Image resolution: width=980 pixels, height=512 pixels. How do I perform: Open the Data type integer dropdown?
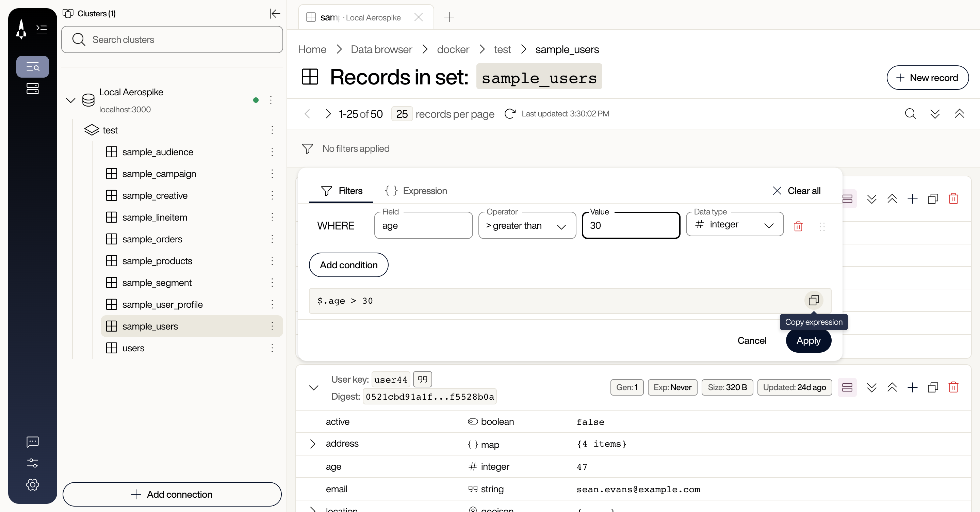pyautogui.click(x=735, y=225)
